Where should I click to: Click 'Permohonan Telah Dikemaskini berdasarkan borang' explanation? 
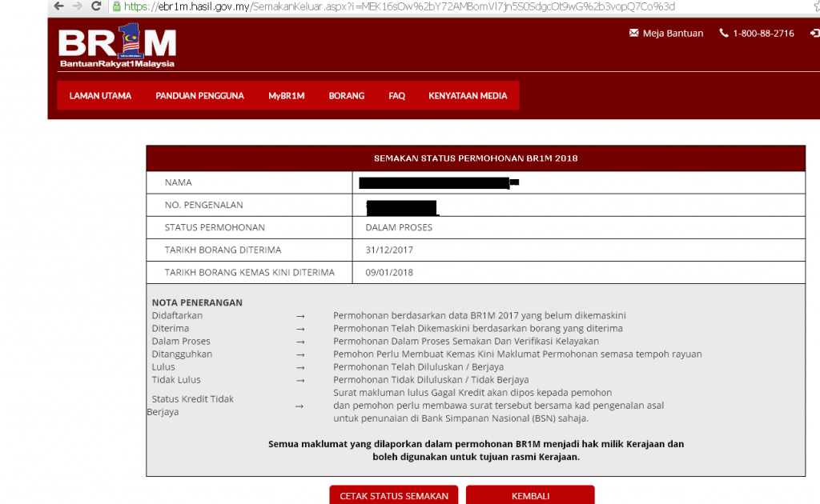[478, 329]
